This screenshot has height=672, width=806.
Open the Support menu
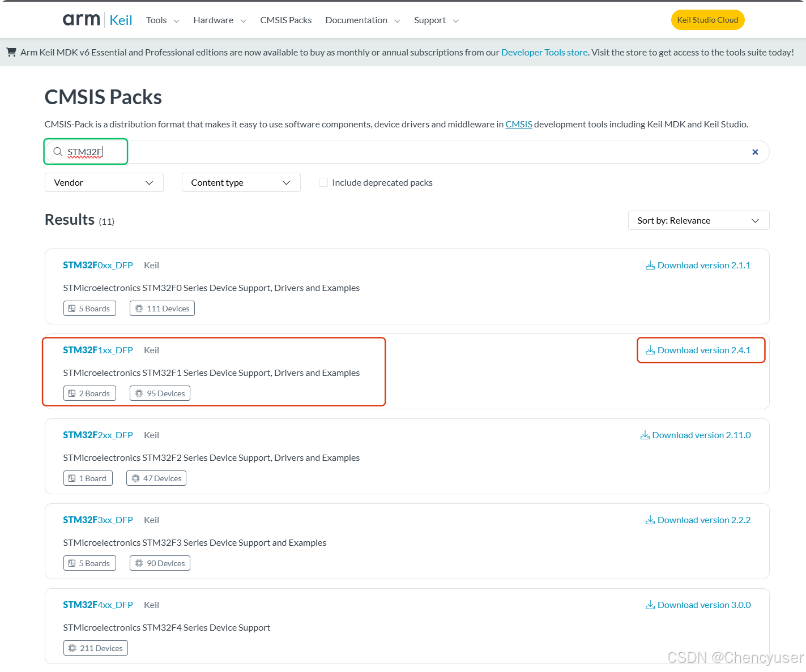430,20
